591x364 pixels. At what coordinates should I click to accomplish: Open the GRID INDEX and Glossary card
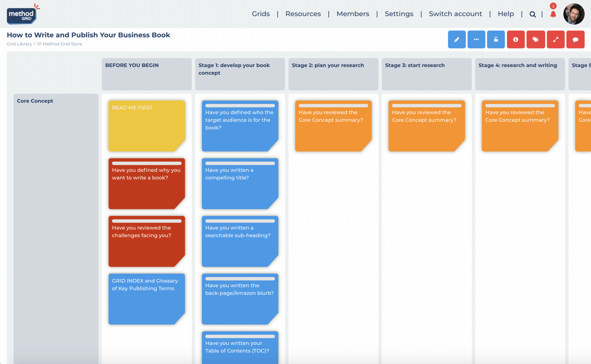[x=147, y=299]
